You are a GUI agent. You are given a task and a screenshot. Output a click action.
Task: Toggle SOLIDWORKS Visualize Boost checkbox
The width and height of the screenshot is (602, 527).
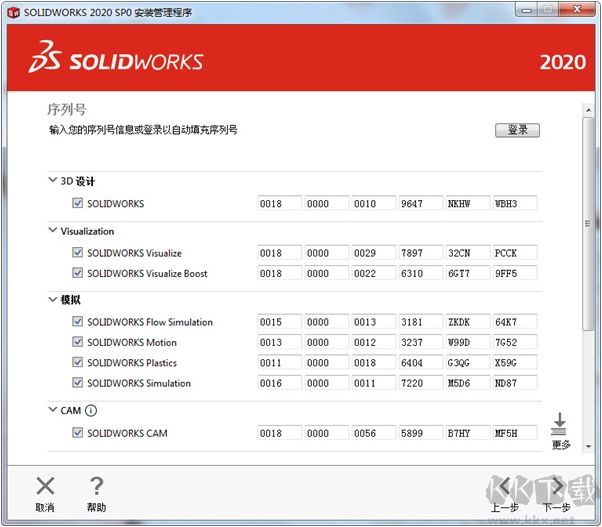click(x=78, y=273)
